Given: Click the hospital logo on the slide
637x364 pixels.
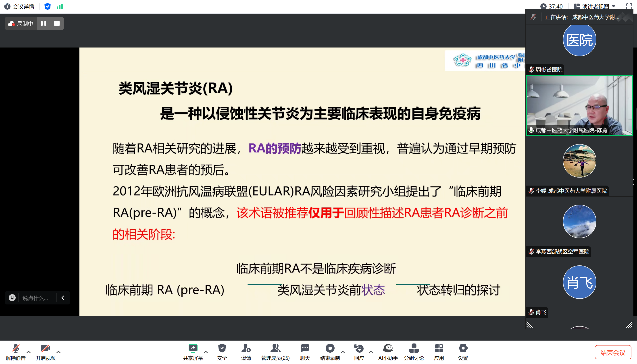Looking at the screenshot, I should pos(485,60).
